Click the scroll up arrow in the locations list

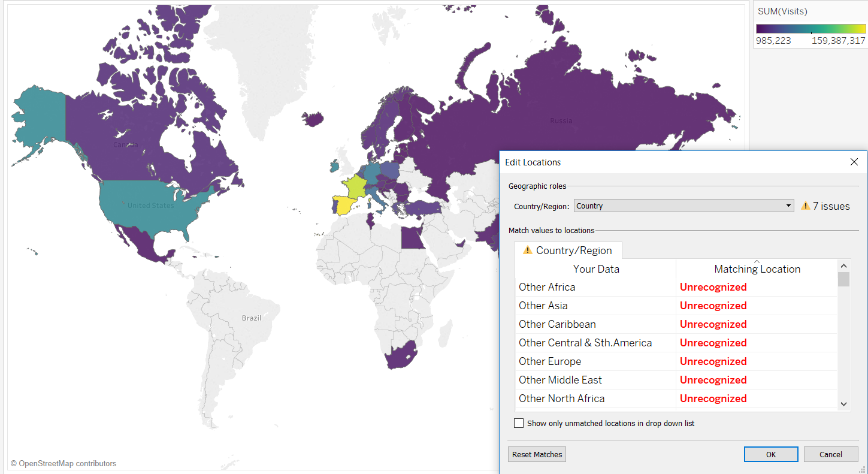(843, 266)
